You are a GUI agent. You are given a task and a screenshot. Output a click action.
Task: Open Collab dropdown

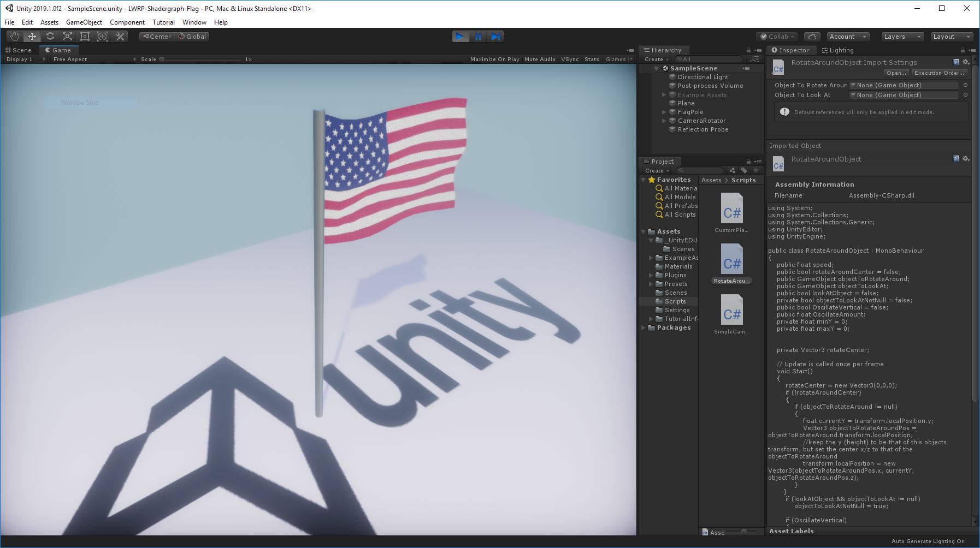point(777,37)
